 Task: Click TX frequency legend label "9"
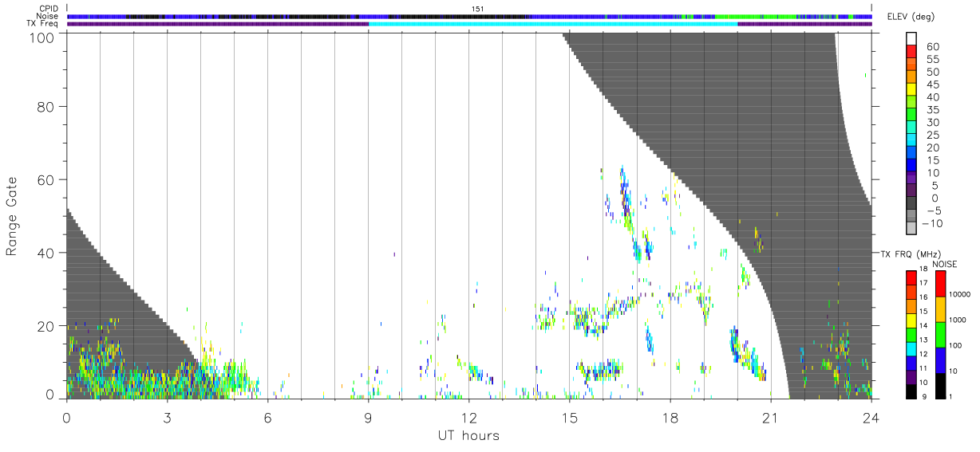[923, 396]
